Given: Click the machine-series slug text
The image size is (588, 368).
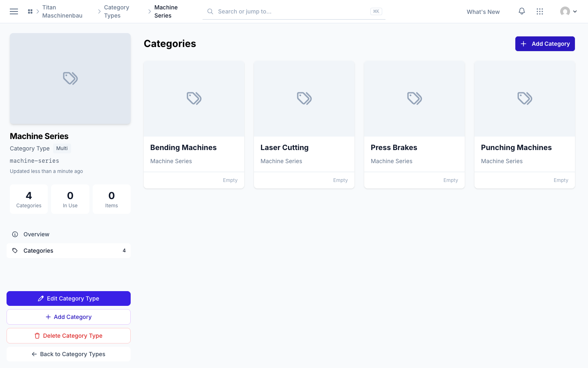Looking at the screenshot, I should 34,161.
